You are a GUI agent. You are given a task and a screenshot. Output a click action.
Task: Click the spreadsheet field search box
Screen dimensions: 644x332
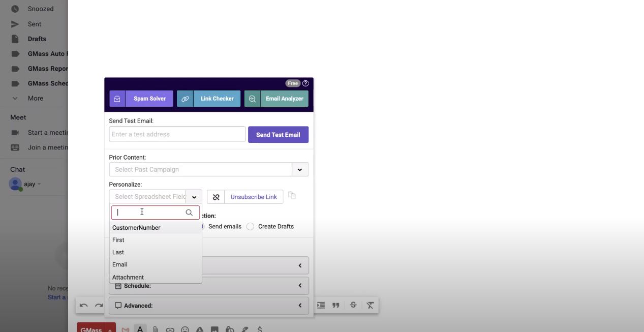point(156,213)
